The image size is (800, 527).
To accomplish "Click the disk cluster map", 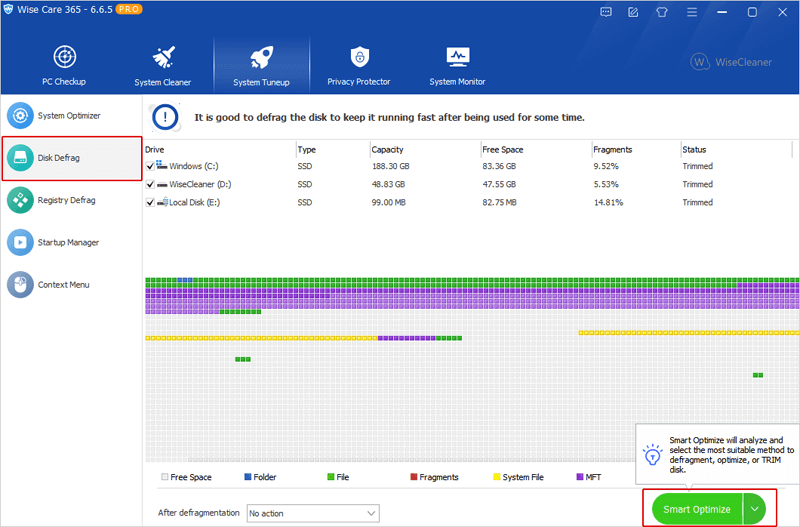I will pos(472,370).
